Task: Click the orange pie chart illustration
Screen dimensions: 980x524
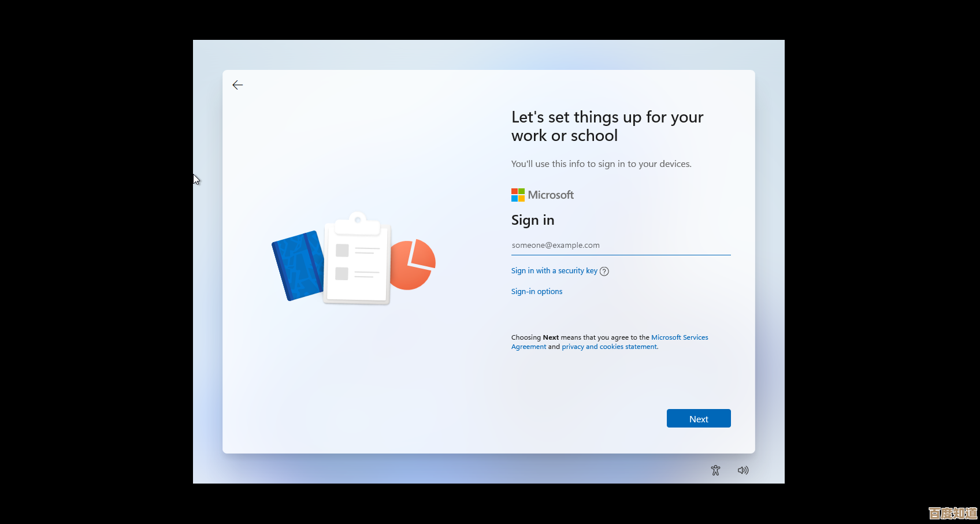Action: 413,264
